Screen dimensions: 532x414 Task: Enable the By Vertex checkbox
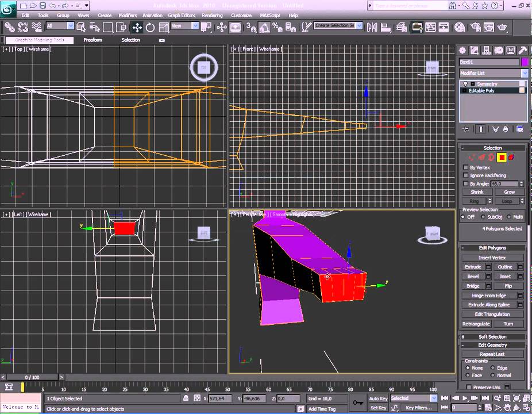pos(466,167)
